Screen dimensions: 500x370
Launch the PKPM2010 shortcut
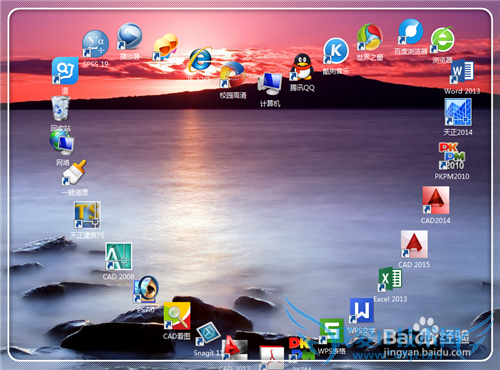pos(452,156)
